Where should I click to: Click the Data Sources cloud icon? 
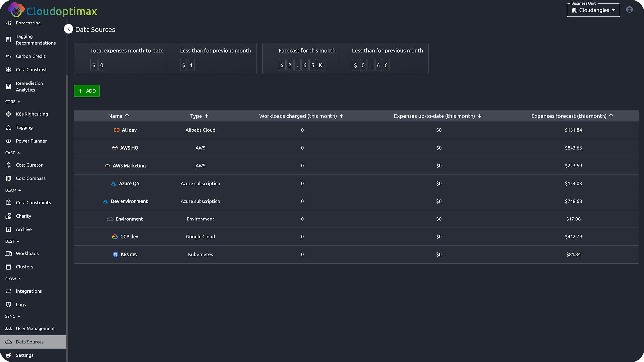(x=8, y=342)
